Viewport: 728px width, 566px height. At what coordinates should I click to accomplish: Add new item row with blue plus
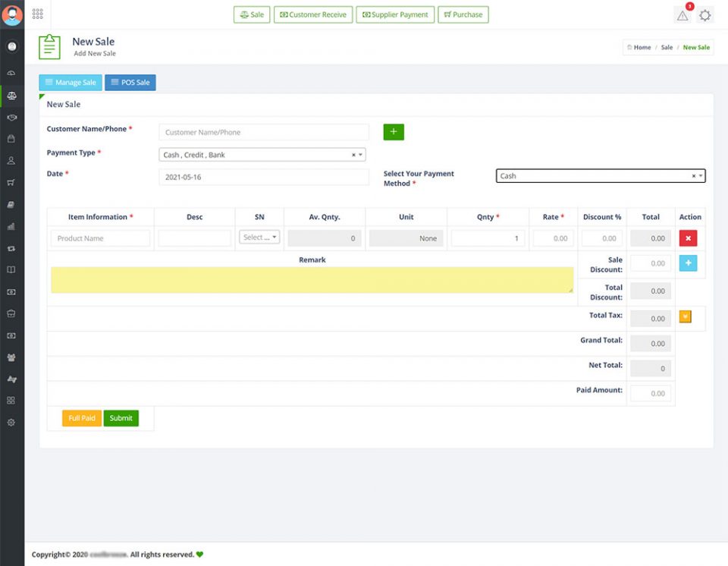click(688, 263)
